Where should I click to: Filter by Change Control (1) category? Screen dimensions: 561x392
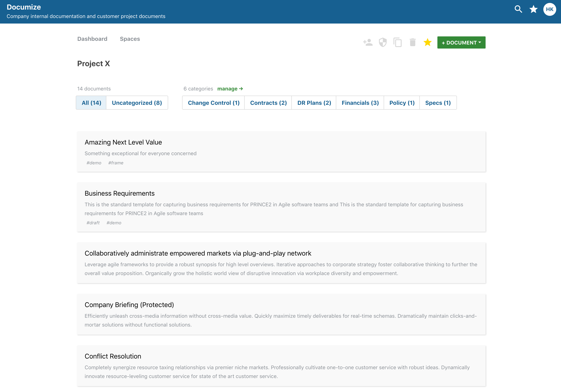point(214,103)
